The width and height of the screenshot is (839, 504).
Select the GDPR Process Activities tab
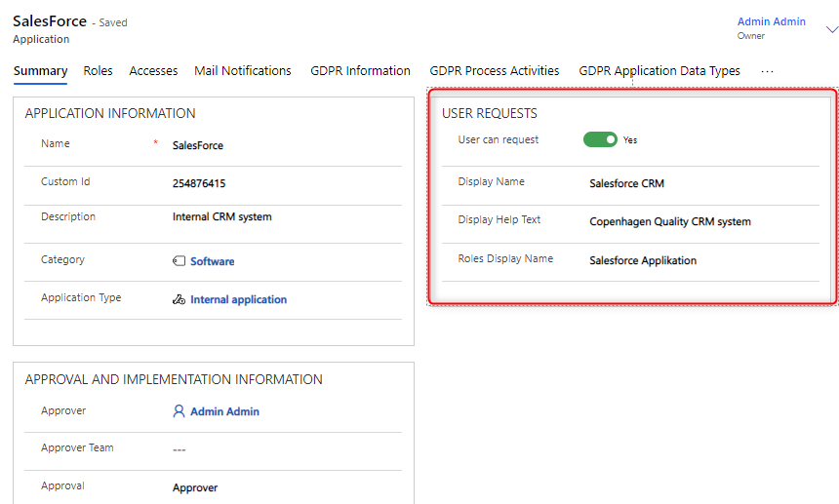coord(495,71)
